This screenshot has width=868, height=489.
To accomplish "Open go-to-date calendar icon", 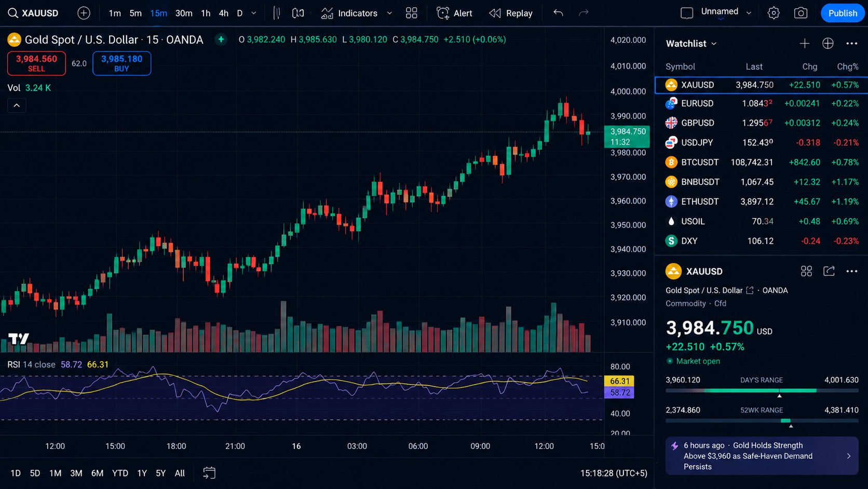I will pyautogui.click(x=209, y=473).
